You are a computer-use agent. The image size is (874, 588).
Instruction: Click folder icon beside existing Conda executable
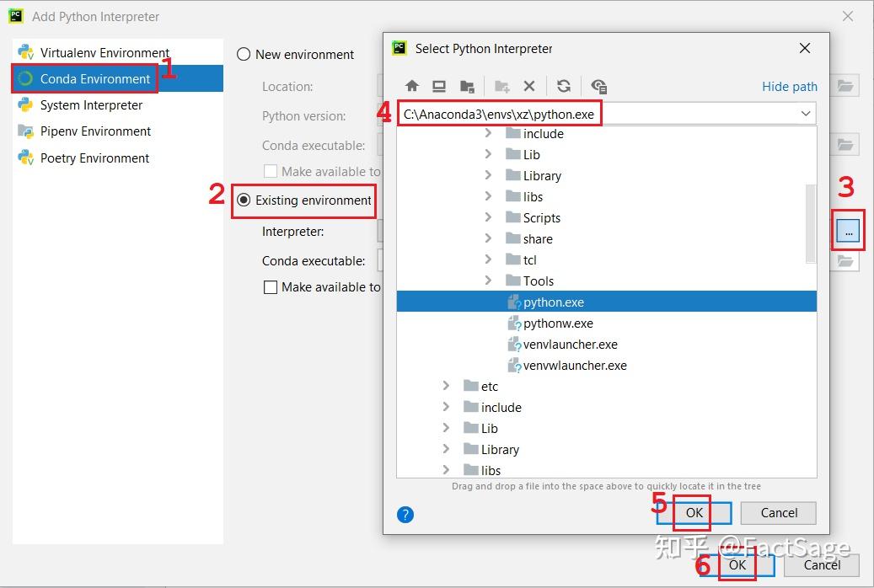pos(845,261)
